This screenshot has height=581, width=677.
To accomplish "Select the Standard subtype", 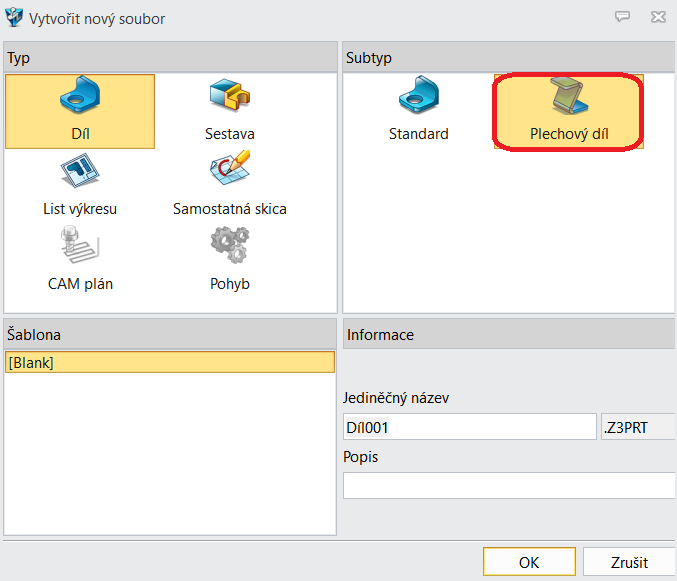I will tap(418, 111).
